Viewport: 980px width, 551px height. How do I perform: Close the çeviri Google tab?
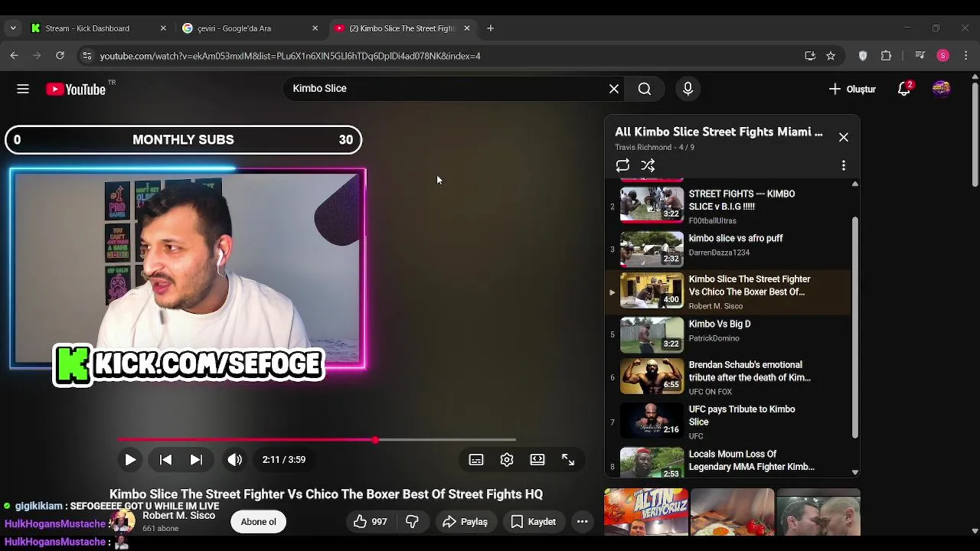(315, 28)
